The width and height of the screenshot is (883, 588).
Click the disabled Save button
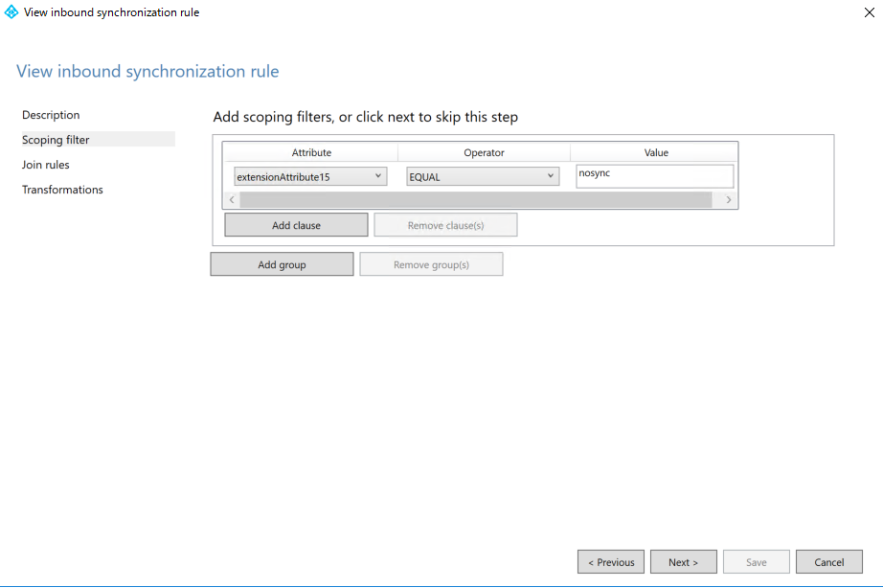(756, 561)
